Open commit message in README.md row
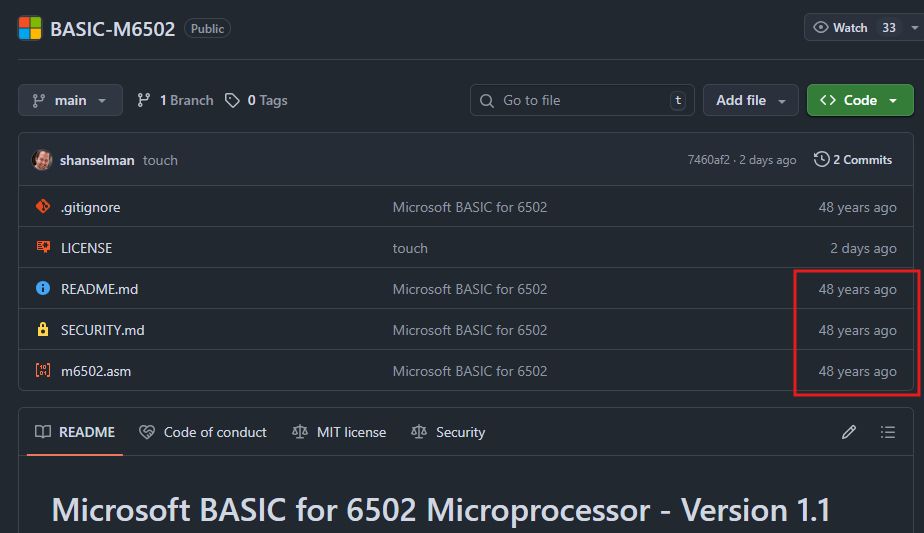The width and height of the screenshot is (924, 533). [470, 289]
